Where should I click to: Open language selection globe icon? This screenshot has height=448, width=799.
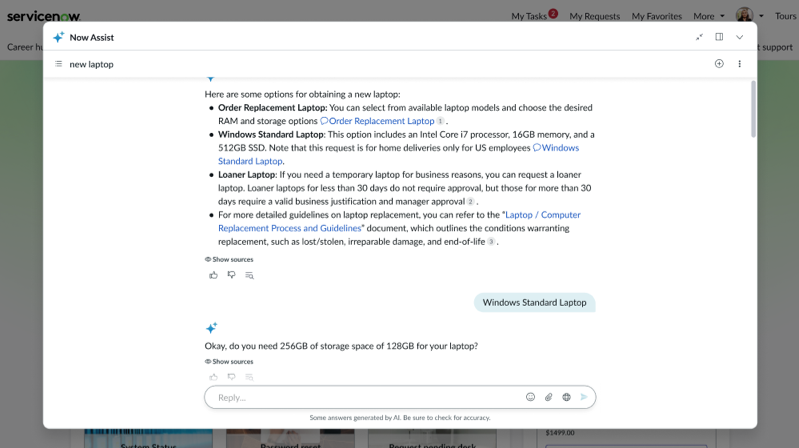[566, 397]
